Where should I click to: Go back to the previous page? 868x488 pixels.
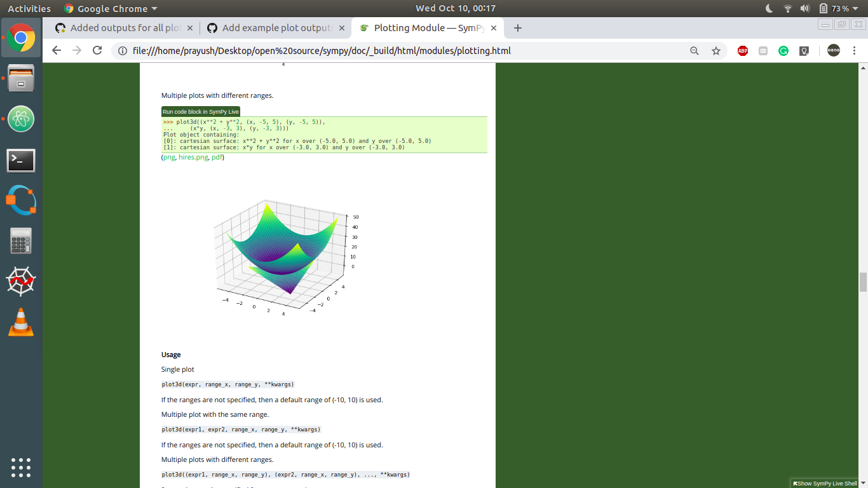[56, 51]
